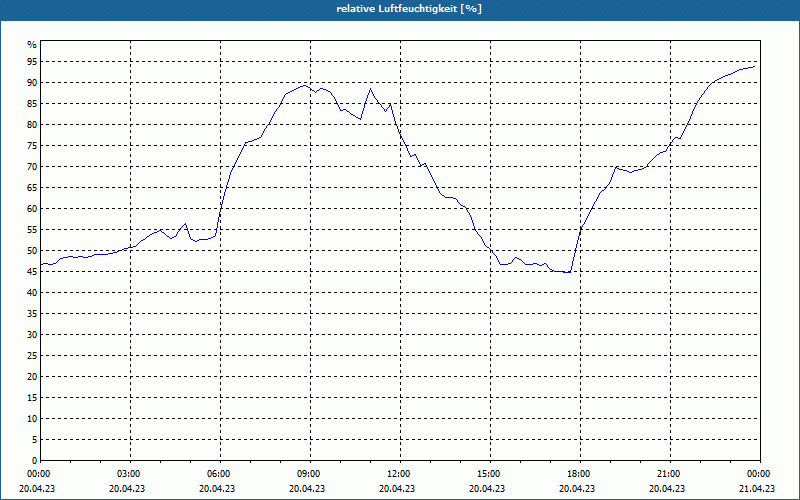Select the 95 y-axis label

[x=32, y=62]
